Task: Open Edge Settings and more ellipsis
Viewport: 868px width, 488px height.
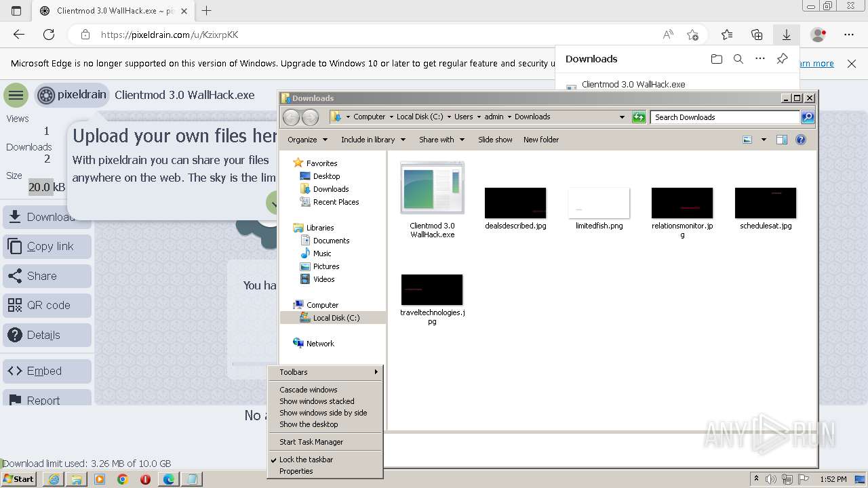Action: point(849,35)
